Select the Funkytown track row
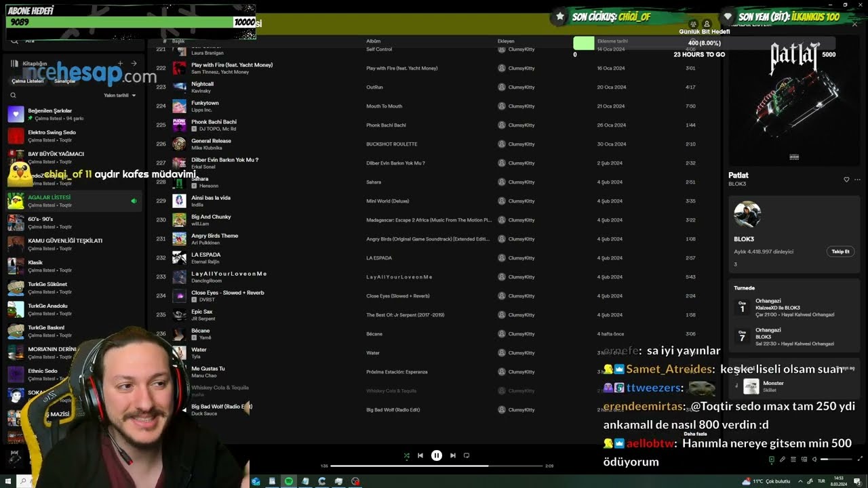The image size is (868, 488). click(434, 106)
